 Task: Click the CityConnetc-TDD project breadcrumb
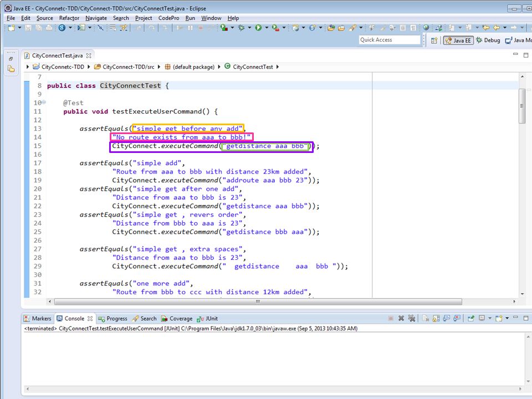(58, 67)
